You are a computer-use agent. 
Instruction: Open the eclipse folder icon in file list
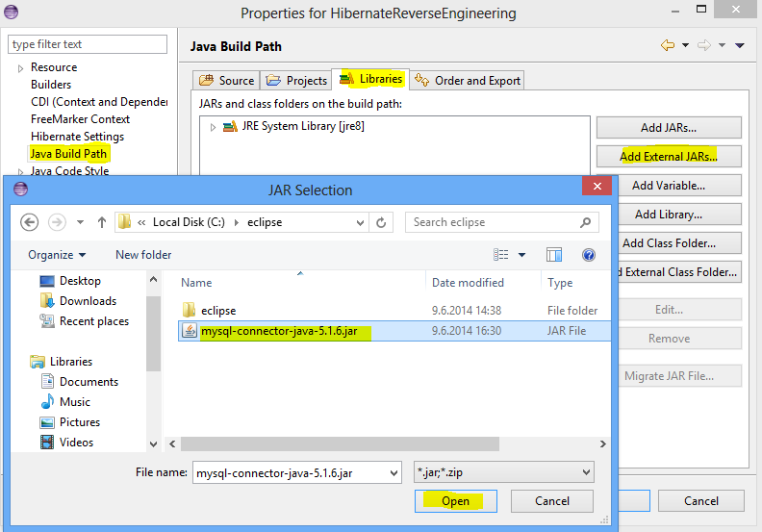pos(190,311)
